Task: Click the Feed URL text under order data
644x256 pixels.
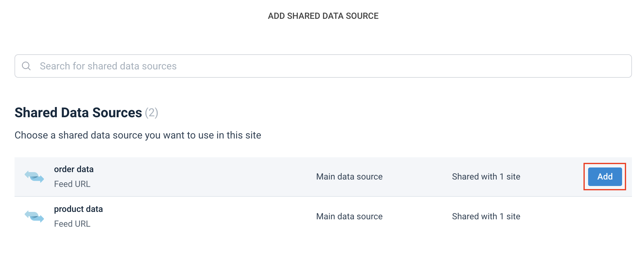Action: pyautogui.click(x=72, y=184)
